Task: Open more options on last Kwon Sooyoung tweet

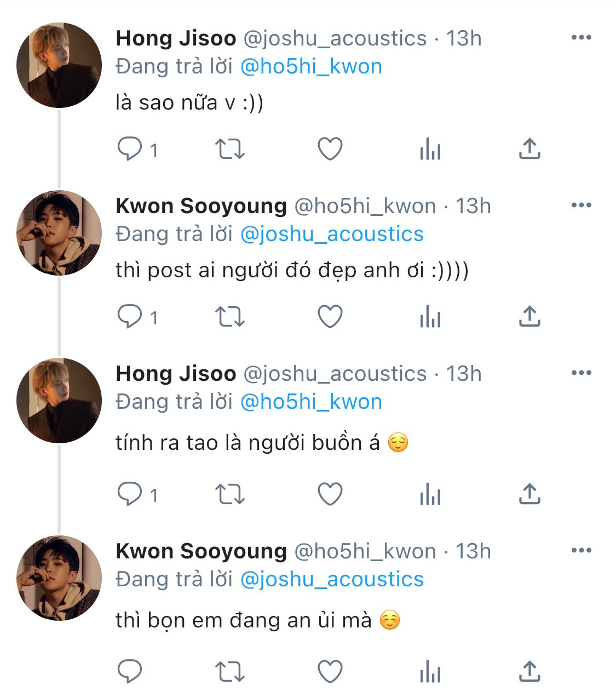Action: click(x=581, y=550)
